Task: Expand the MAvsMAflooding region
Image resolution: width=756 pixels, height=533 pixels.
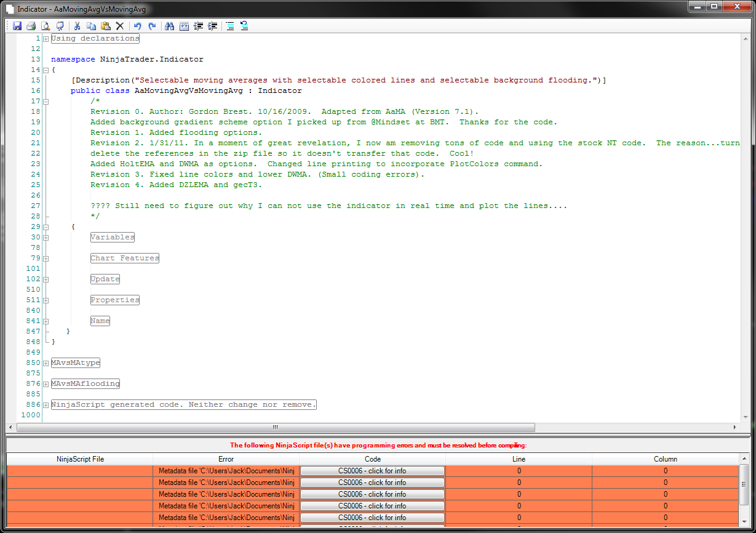Action: pos(46,384)
